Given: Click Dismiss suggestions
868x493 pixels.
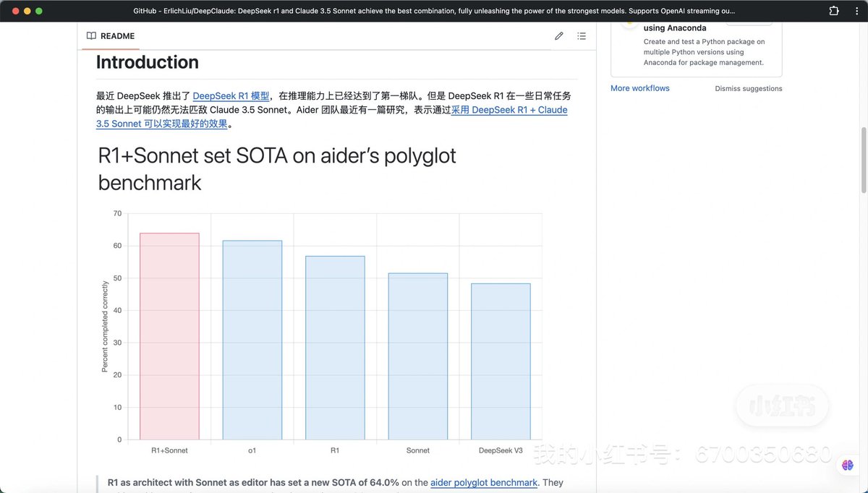Looking at the screenshot, I should pos(749,89).
